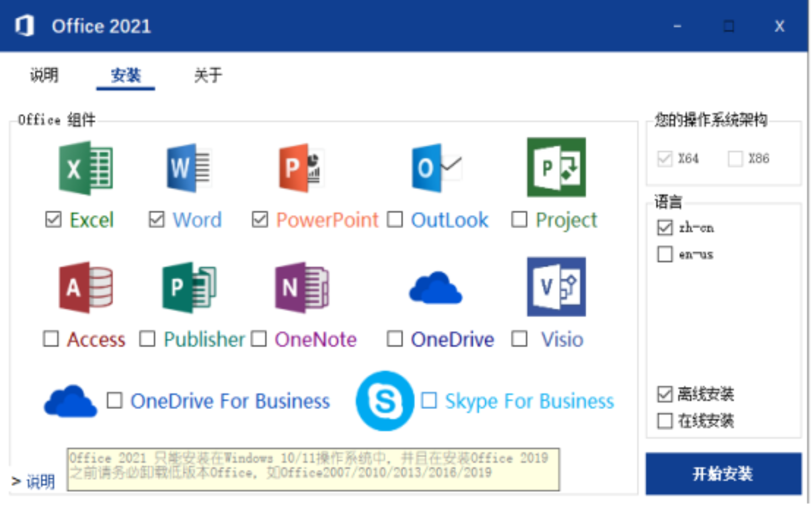The width and height of the screenshot is (812, 505).
Task: Switch to the 说明 tab
Action: pyautogui.click(x=44, y=75)
